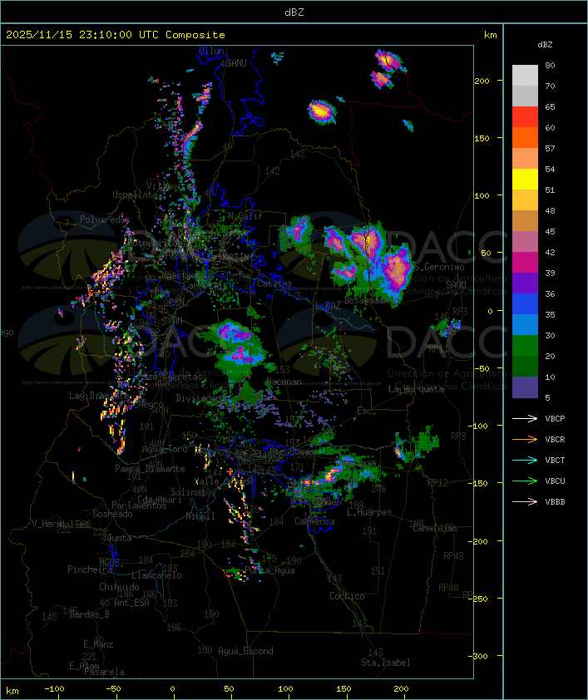Click the Salinas place label
The height and width of the screenshot is (700, 588).
click(188, 492)
